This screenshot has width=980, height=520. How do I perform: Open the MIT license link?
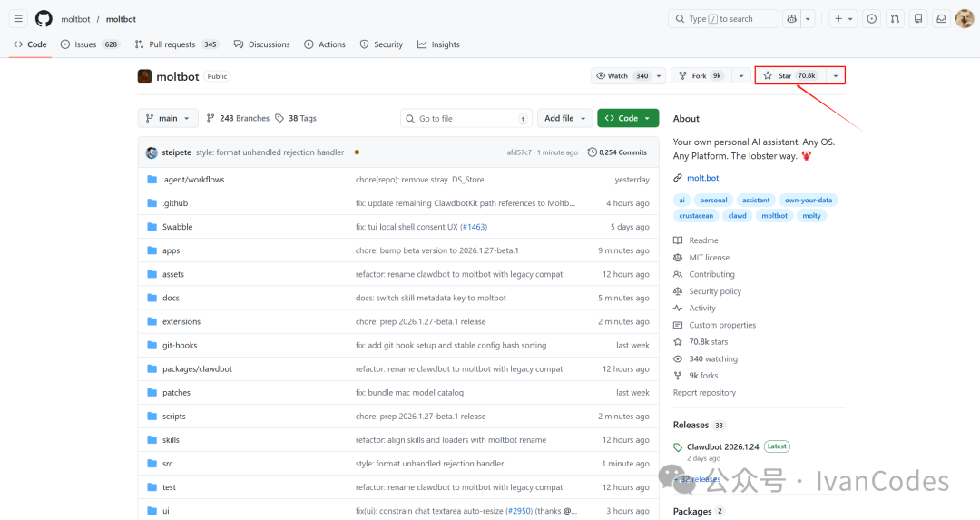click(709, 258)
